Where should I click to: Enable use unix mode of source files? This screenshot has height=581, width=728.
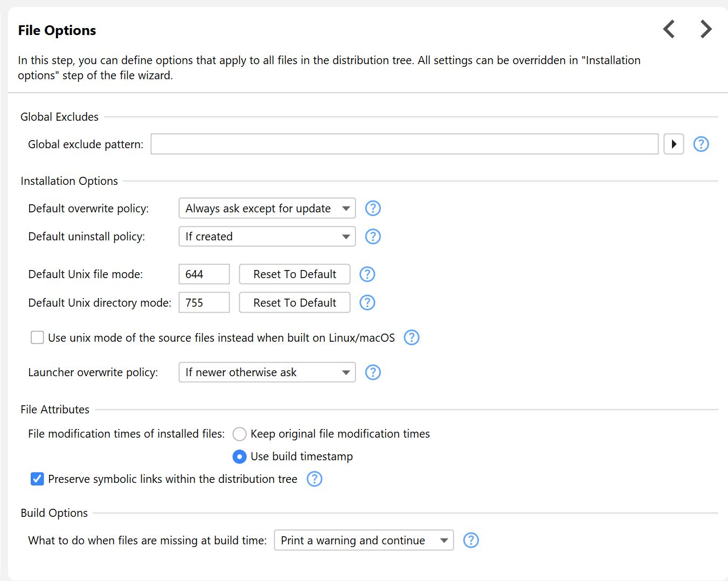(37, 338)
